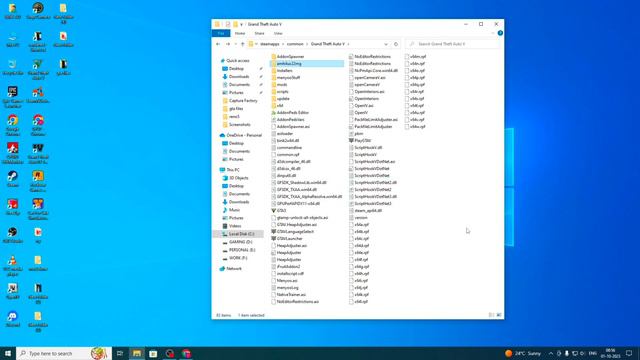
Task: Open the mods folder
Action: point(282,84)
